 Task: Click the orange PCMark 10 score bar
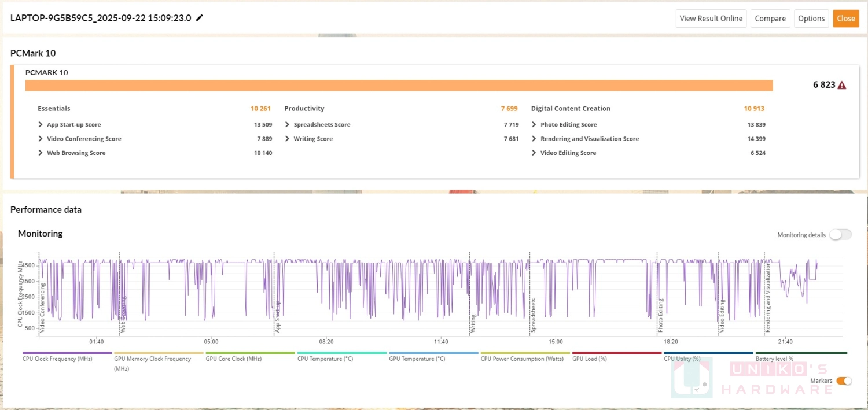click(x=399, y=86)
